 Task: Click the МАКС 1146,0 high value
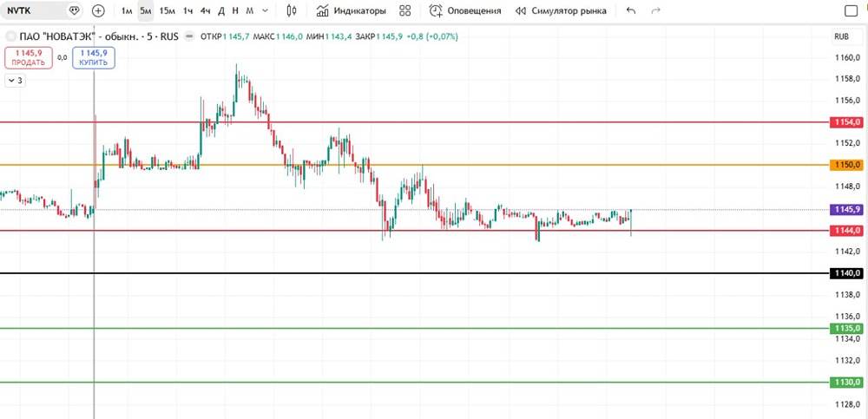[x=279, y=36]
